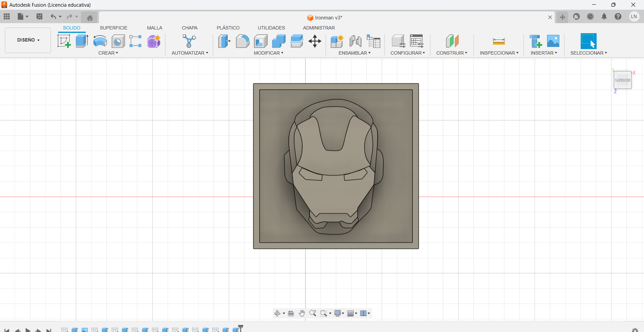Expand the CREAR menu

coord(108,53)
